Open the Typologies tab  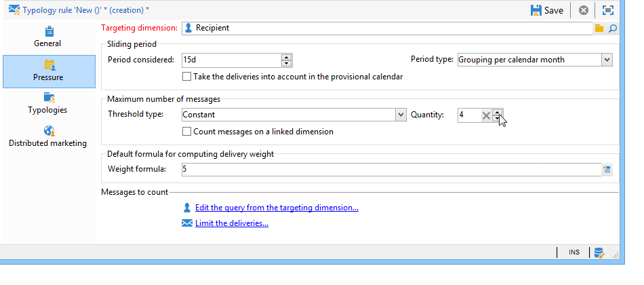(x=48, y=103)
